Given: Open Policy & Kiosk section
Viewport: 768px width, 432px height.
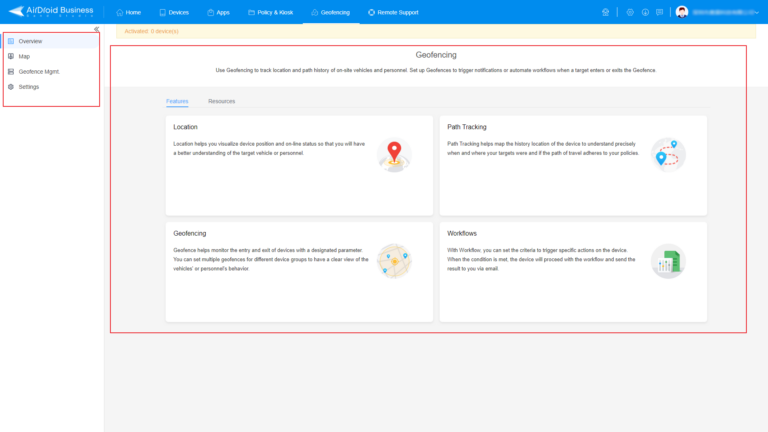Looking at the screenshot, I should pos(268,12).
